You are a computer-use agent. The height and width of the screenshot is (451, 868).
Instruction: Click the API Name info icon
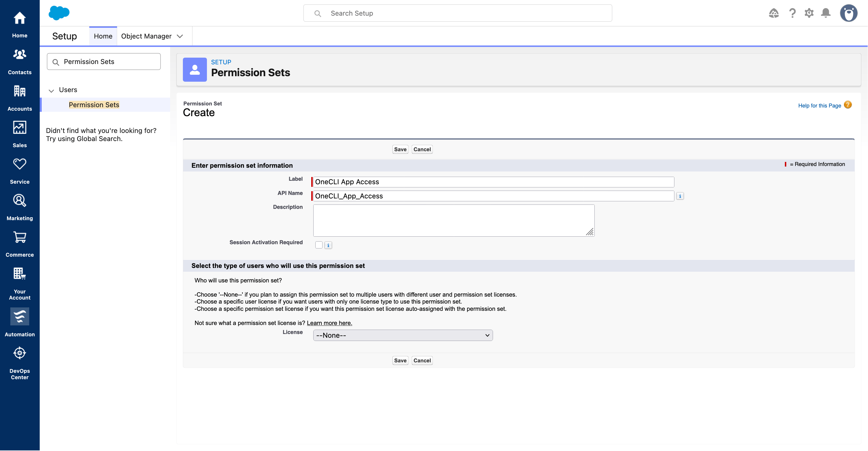[x=680, y=196]
